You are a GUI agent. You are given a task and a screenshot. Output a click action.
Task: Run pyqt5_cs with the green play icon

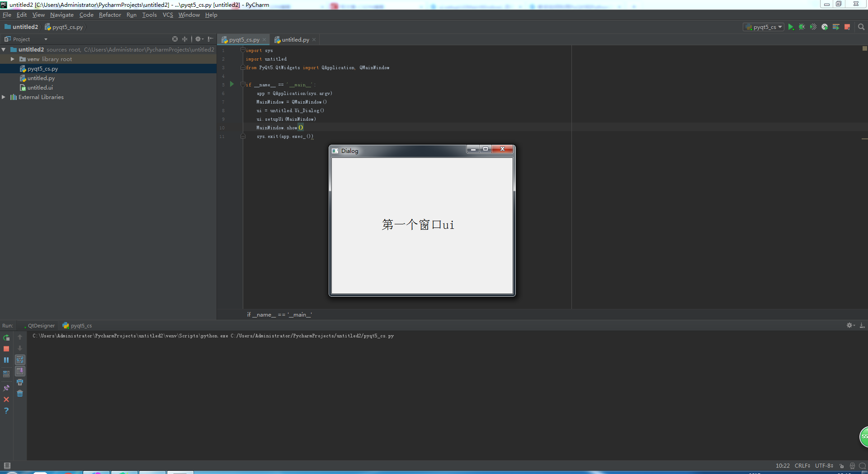pyautogui.click(x=791, y=27)
